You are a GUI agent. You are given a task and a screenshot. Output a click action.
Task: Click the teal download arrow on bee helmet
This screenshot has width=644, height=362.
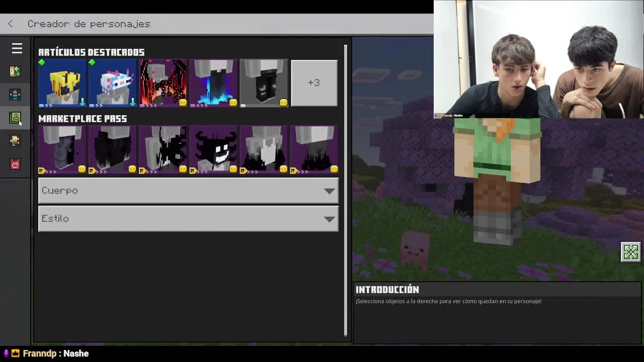tap(82, 103)
